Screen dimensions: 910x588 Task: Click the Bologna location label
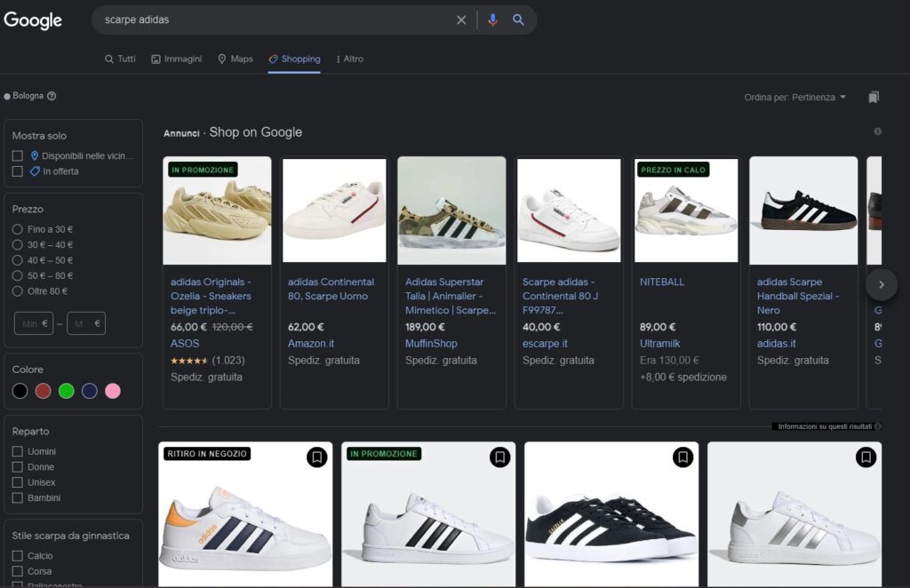tap(28, 96)
